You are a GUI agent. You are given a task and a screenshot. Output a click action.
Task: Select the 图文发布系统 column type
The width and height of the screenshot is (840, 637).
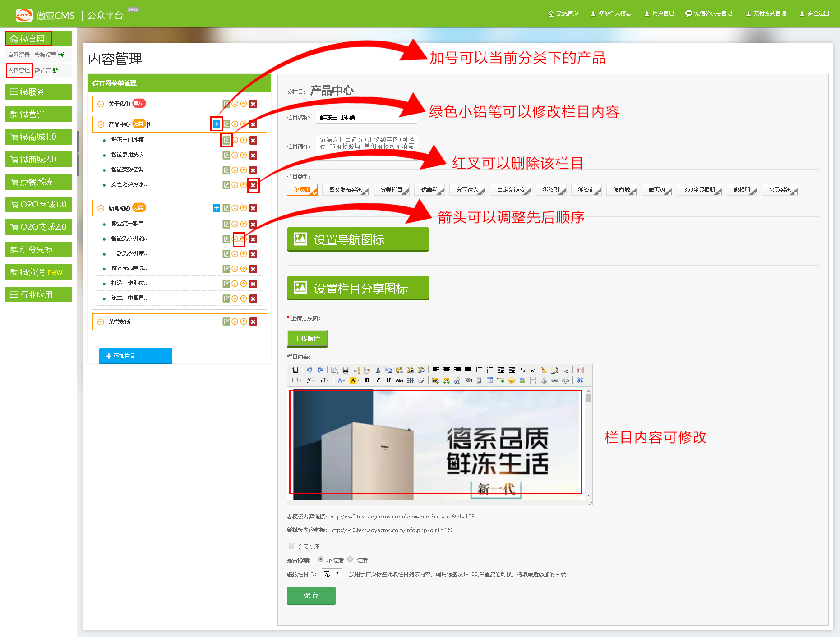click(345, 190)
